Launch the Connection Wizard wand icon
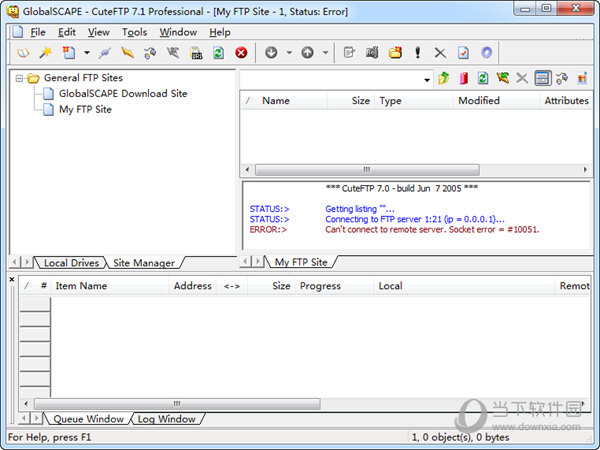 46,52
